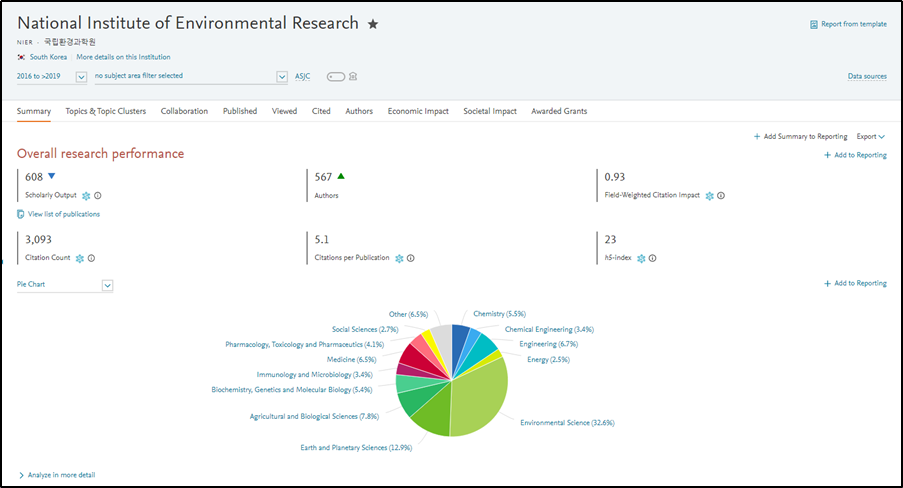
Task: Click the document icon before View list of publications
Action: [x=21, y=214]
